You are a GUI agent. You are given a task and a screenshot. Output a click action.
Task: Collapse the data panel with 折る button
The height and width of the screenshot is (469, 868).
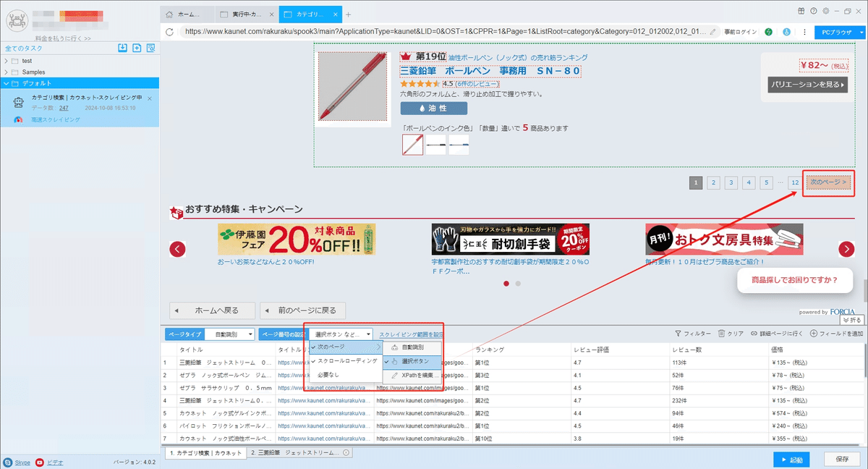[852, 319]
